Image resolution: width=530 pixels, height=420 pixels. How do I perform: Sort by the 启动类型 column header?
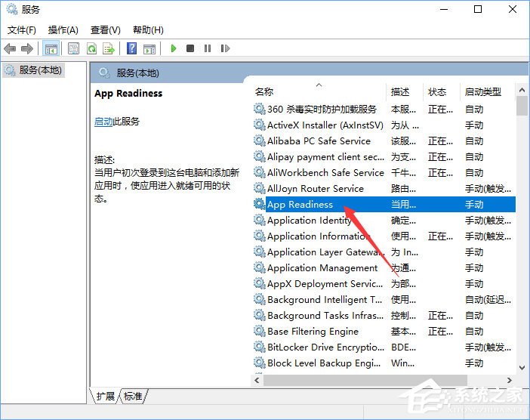pyautogui.click(x=482, y=91)
